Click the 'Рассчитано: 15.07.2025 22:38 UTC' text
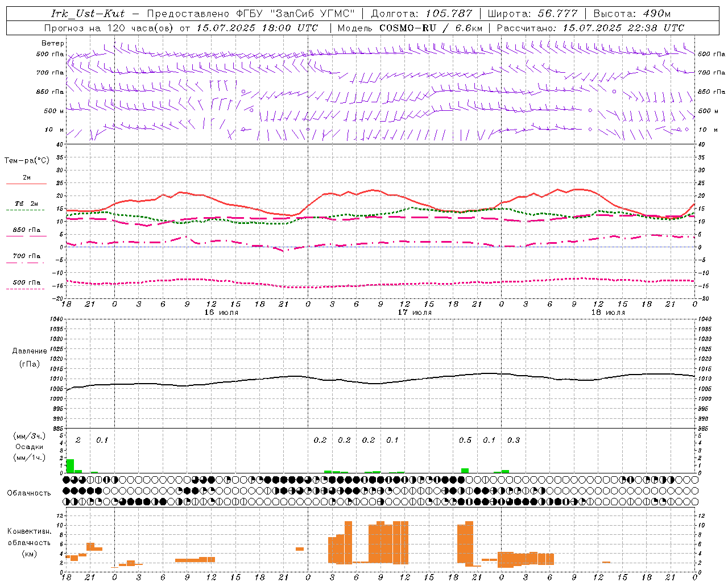 590,28
